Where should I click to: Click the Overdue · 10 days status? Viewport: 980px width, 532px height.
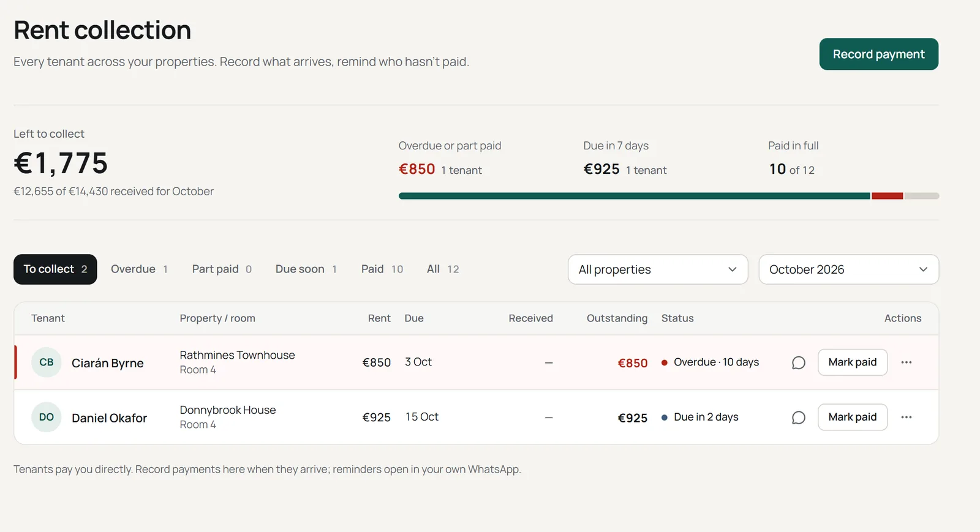[710, 362]
